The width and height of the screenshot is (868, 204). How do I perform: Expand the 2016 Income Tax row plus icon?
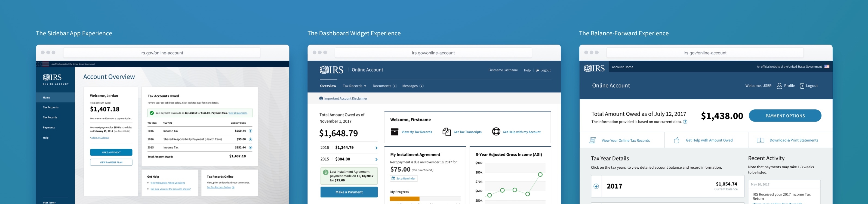(250, 131)
